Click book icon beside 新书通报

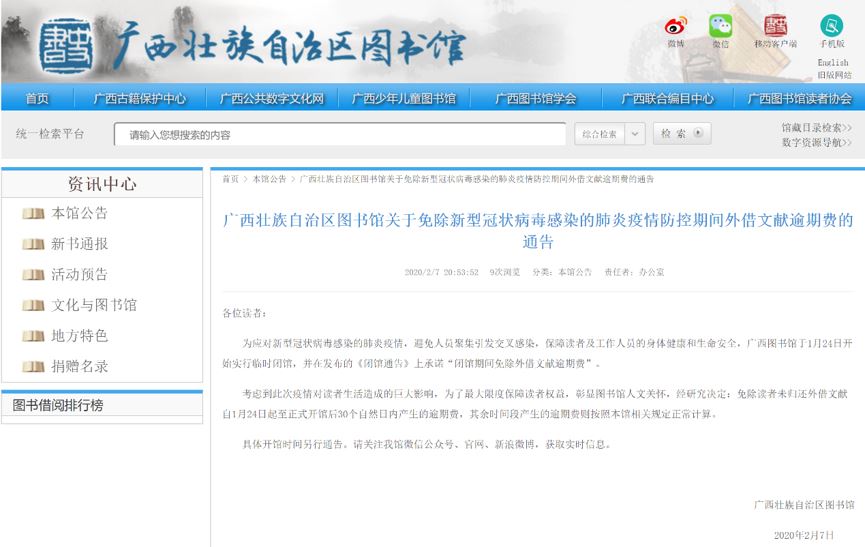click(34, 244)
